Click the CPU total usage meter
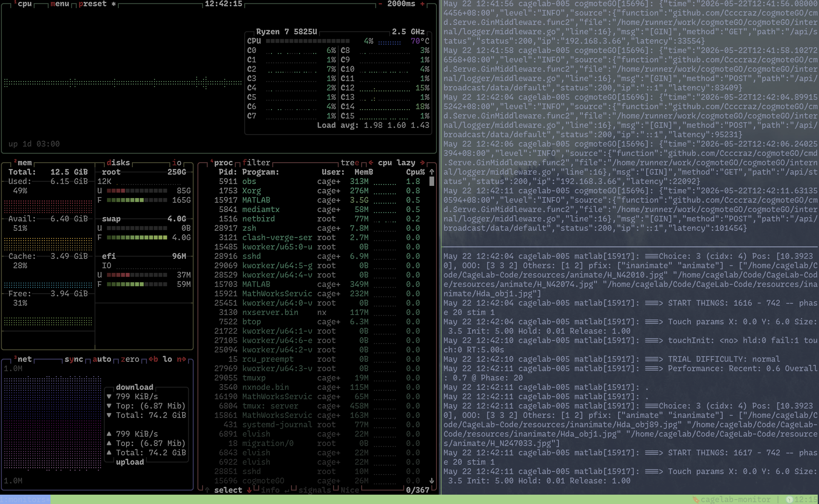The image size is (819, 504). pyautogui.click(x=308, y=41)
